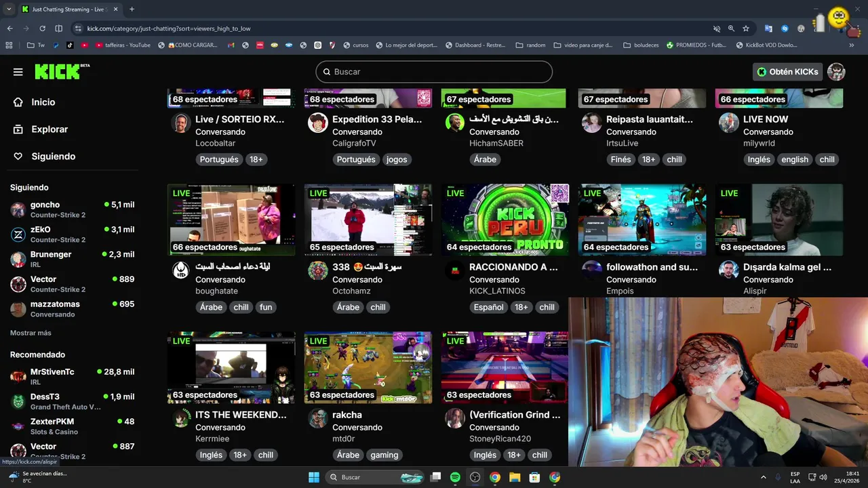
Task: Click the Chrome address bar URL
Action: click(x=169, y=28)
